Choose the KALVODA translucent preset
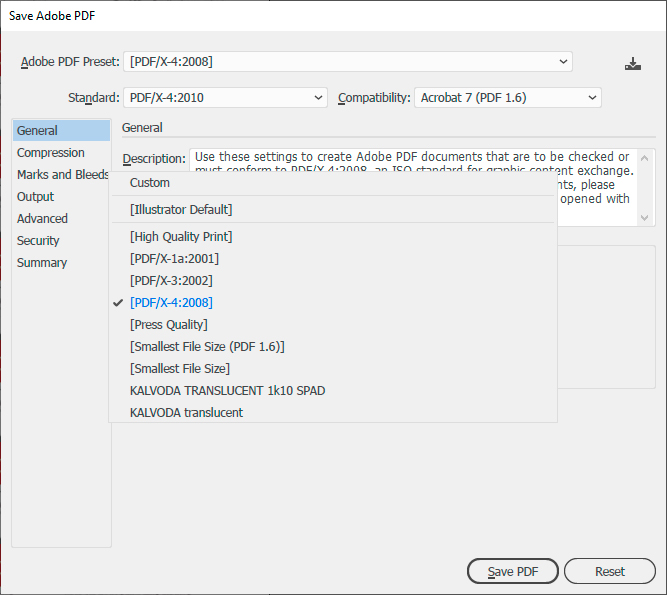 (333, 413)
